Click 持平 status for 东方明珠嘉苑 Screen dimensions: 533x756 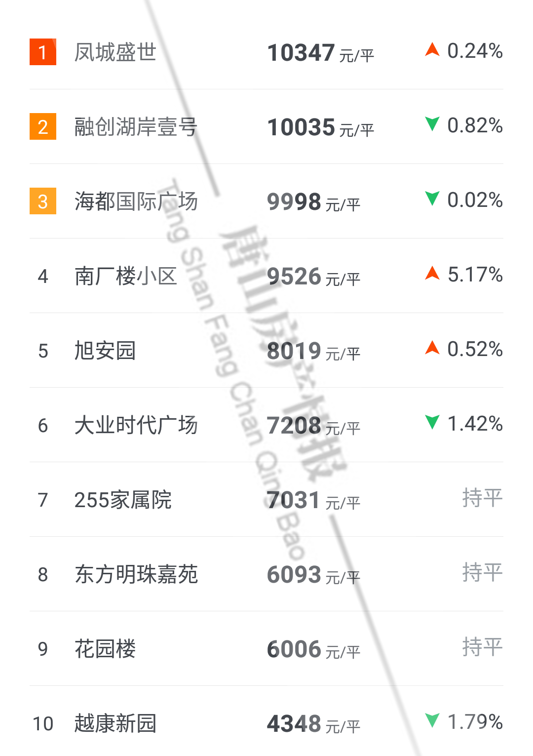[x=482, y=572]
